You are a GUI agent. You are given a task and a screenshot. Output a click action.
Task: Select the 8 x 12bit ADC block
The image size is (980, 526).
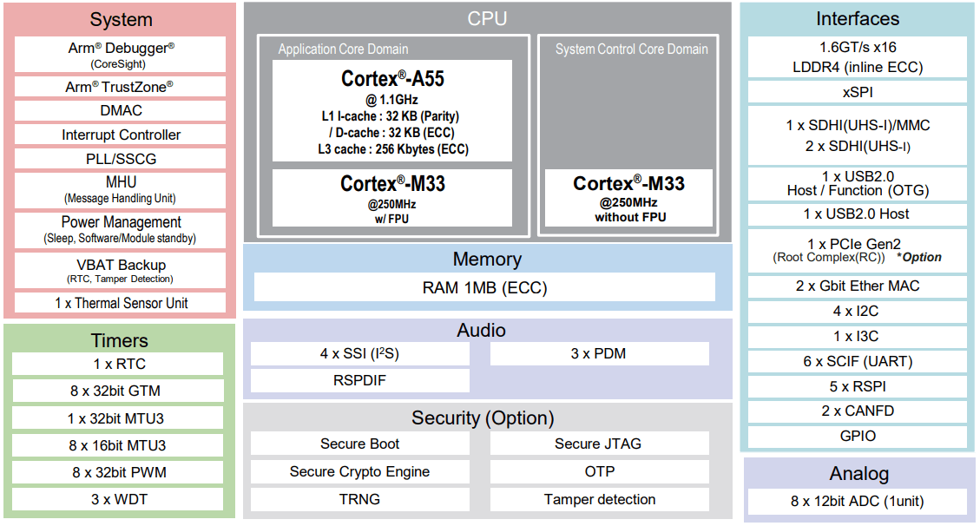click(x=857, y=502)
